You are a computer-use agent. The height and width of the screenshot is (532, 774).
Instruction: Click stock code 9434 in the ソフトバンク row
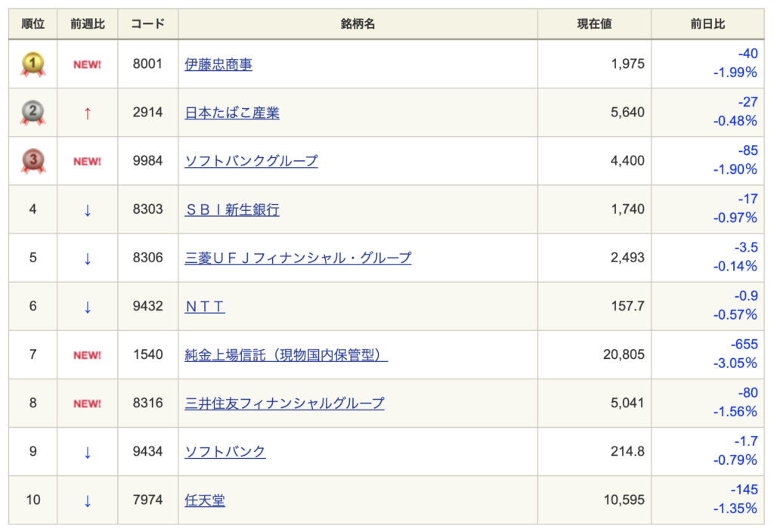point(147,452)
